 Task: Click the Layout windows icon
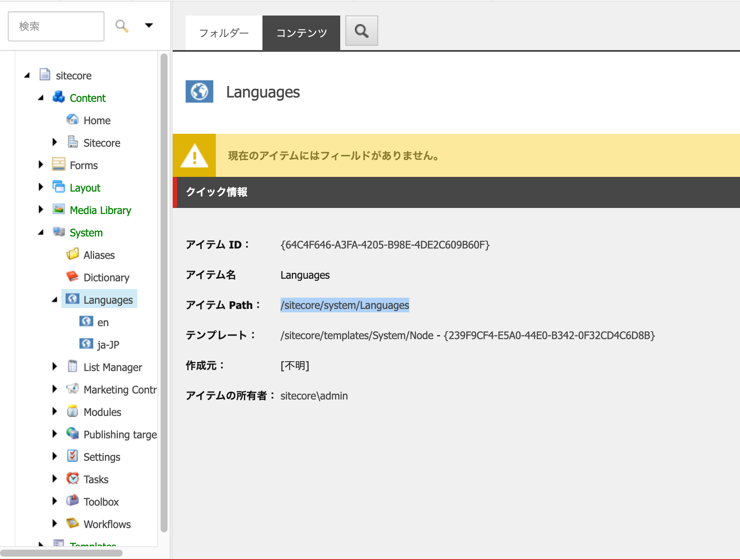tap(59, 187)
